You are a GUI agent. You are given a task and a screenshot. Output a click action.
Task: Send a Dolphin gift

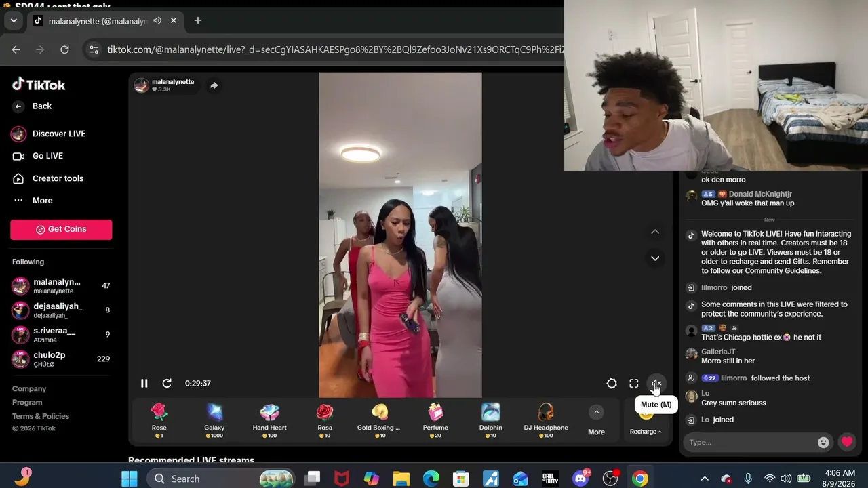tap(491, 420)
